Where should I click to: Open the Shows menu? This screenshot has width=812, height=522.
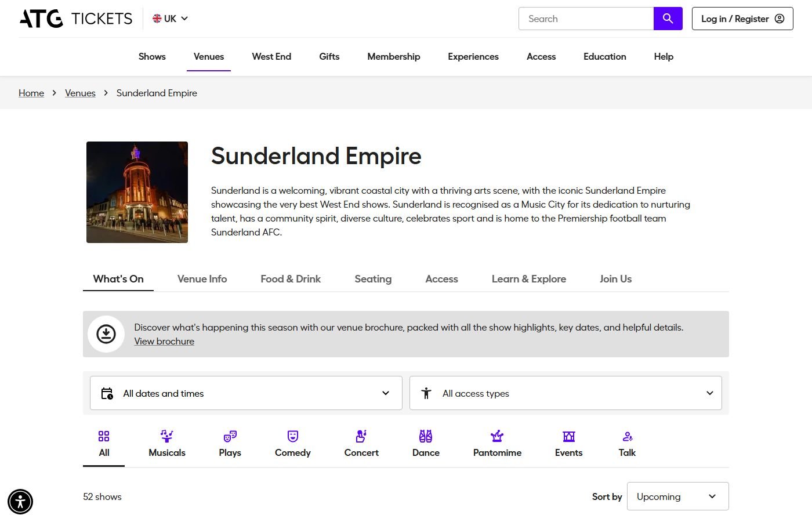coord(152,56)
